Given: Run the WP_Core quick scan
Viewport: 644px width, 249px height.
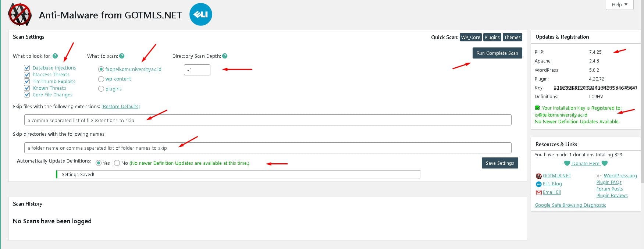Looking at the screenshot, I should 470,37.
